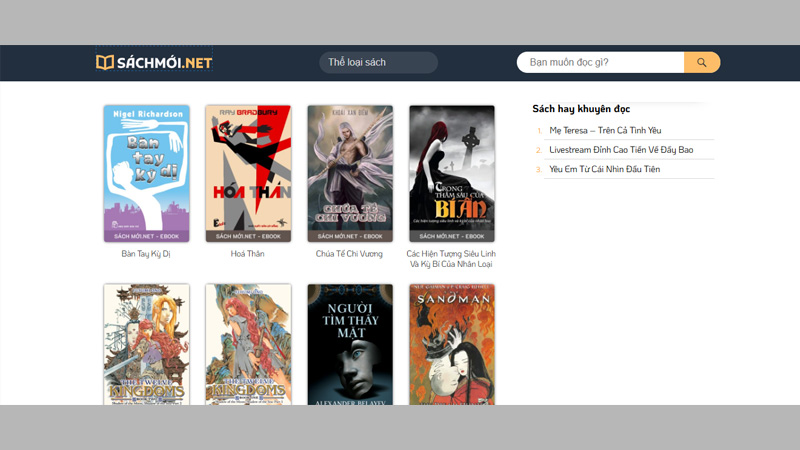The image size is (800, 450).
Task: Open the Thể loại sách dropdown
Action: 378,62
